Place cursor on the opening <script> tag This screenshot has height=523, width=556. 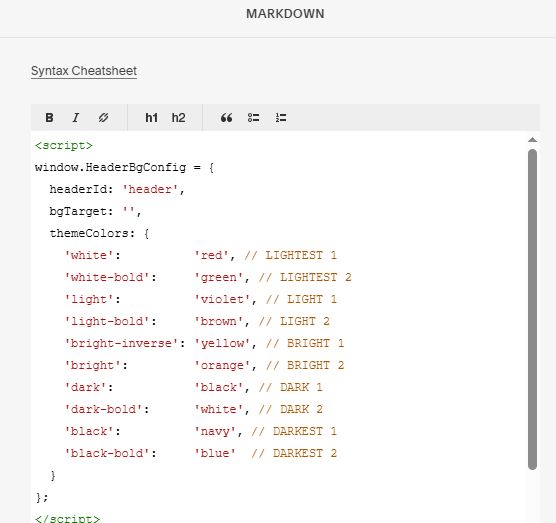64,146
